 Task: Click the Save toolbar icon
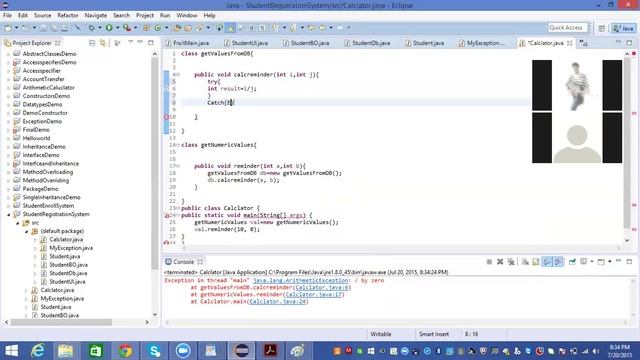click(43, 28)
